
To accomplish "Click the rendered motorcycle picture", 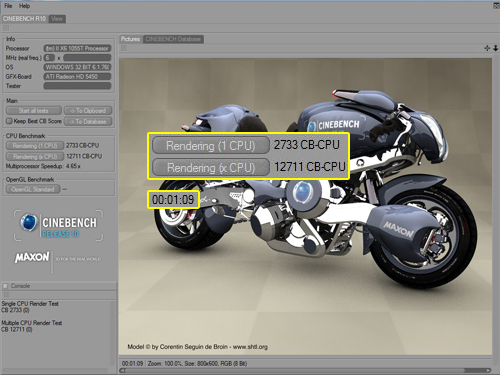I will (x=305, y=207).
